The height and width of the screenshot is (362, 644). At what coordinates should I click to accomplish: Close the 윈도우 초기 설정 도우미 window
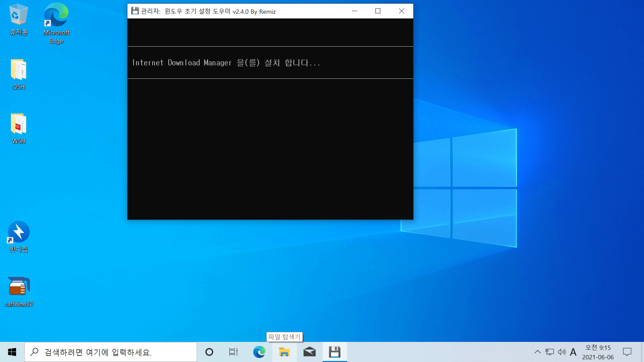click(x=401, y=11)
